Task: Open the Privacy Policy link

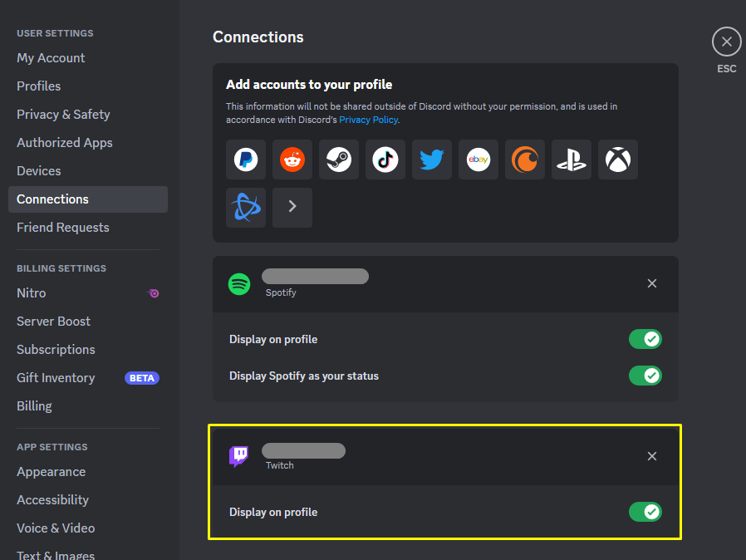Action: tap(368, 120)
